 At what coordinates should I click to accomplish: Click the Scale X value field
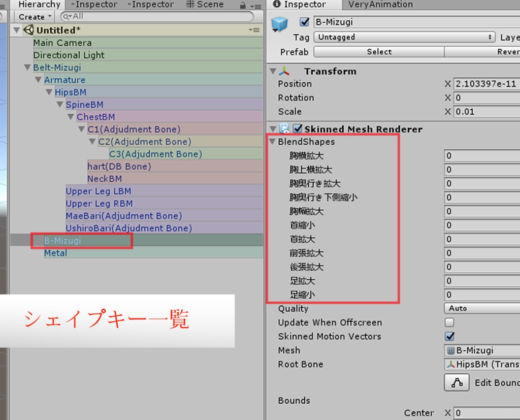click(x=487, y=111)
